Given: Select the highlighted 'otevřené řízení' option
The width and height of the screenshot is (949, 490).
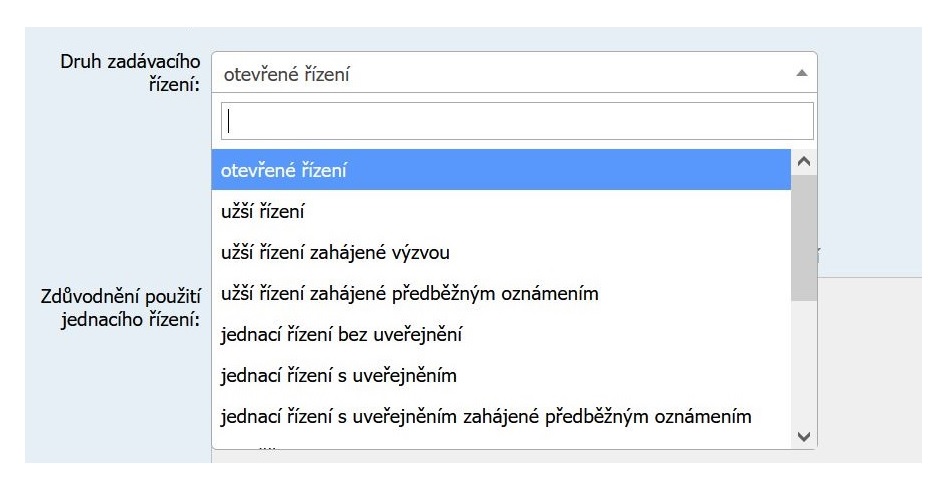Looking at the screenshot, I should [x=500, y=170].
